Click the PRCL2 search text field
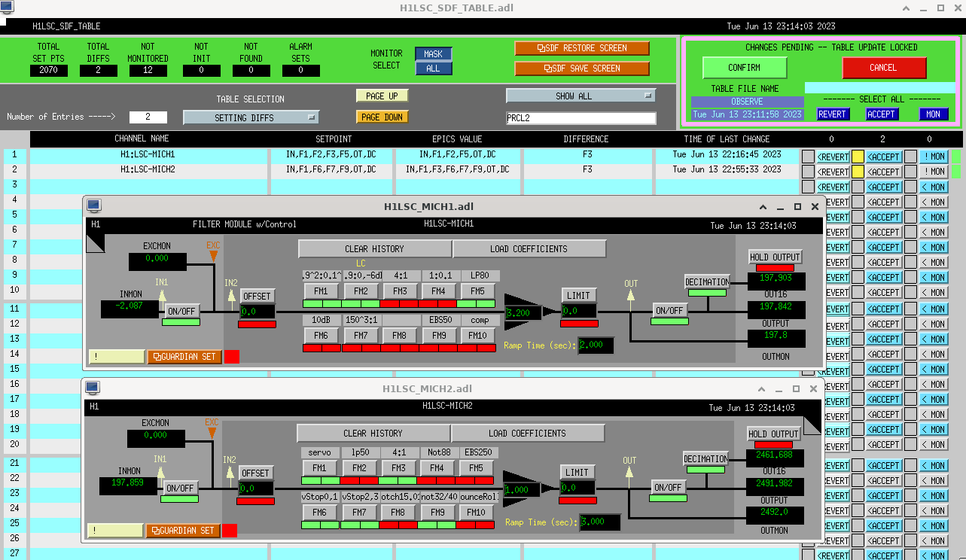Image resolution: width=966 pixels, height=560 pixels. click(580, 118)
